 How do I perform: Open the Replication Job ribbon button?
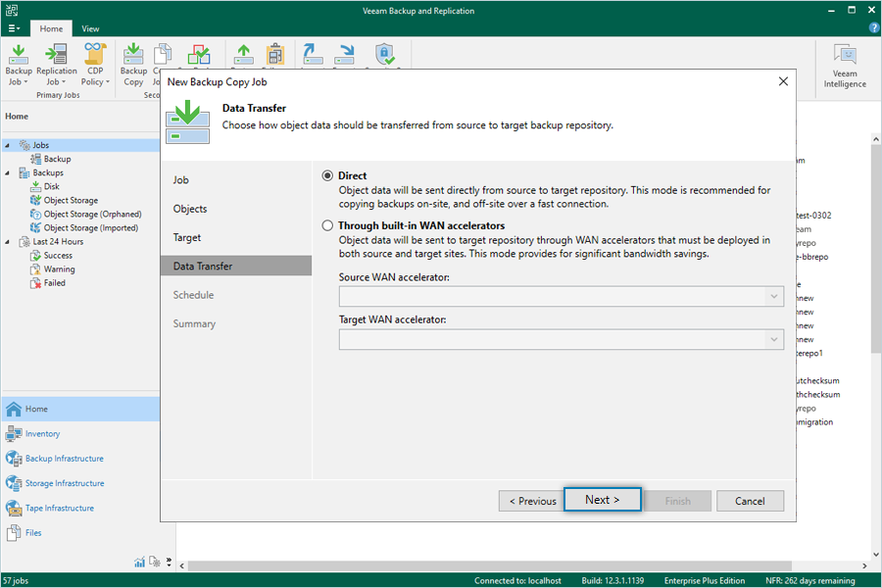pyautogui.click(x=56, y=65)
